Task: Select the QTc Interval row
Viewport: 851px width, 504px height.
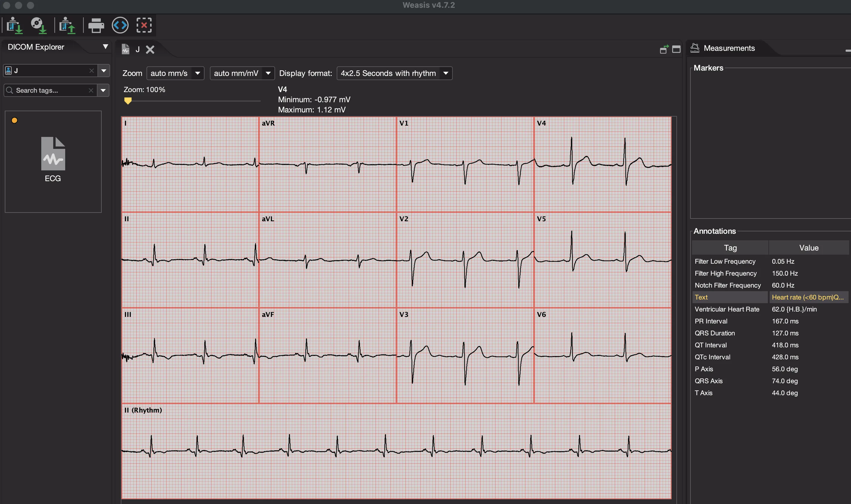Action: click(x=771, y=357)
